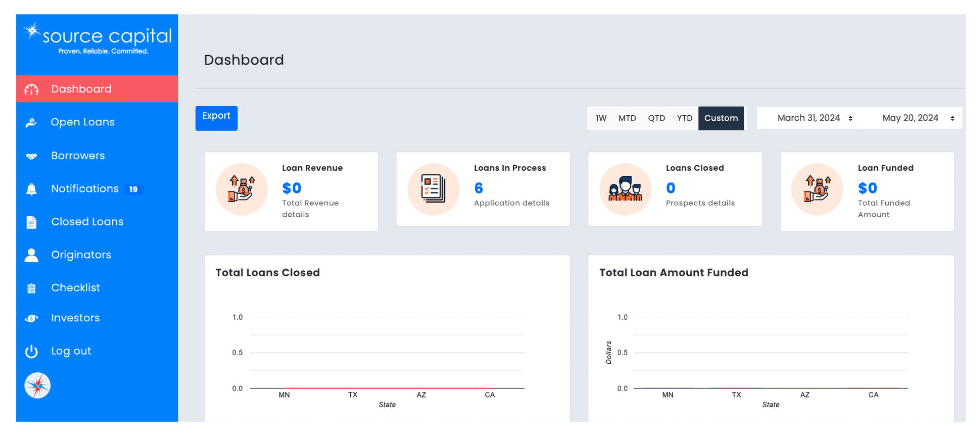This screenshot has height=436, width=980.
Task: Click the Closed Loans document icon
Action: [x=32, y=222]
